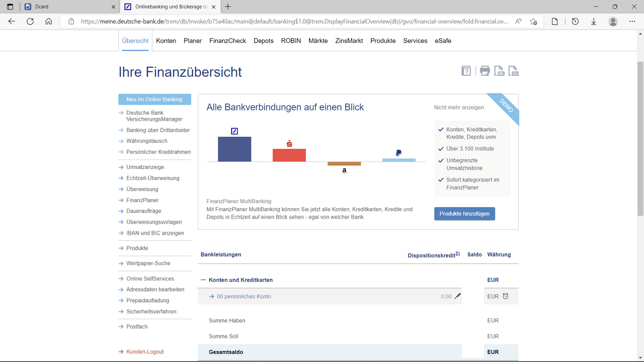644x362 pixels.
Task: Open Sicherheitsverfahren
Action: coord(151,312)
